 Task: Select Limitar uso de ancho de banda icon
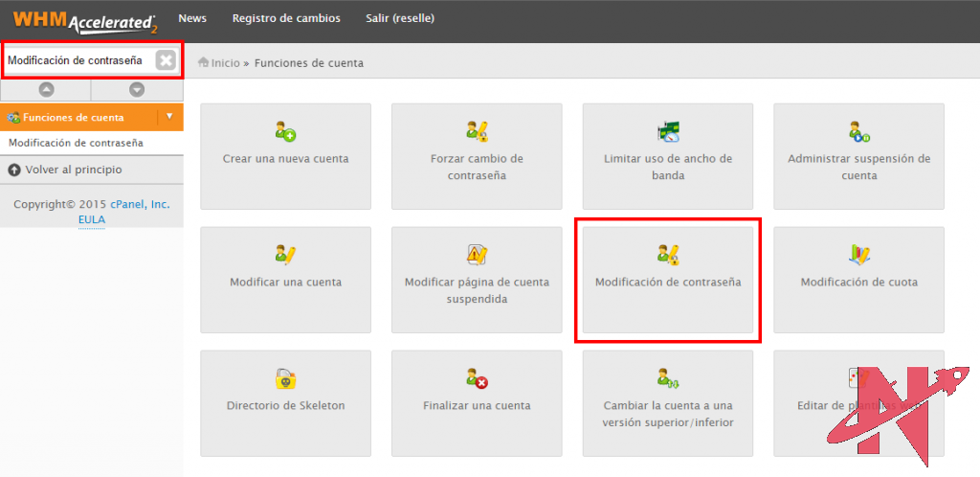point(668,132)
